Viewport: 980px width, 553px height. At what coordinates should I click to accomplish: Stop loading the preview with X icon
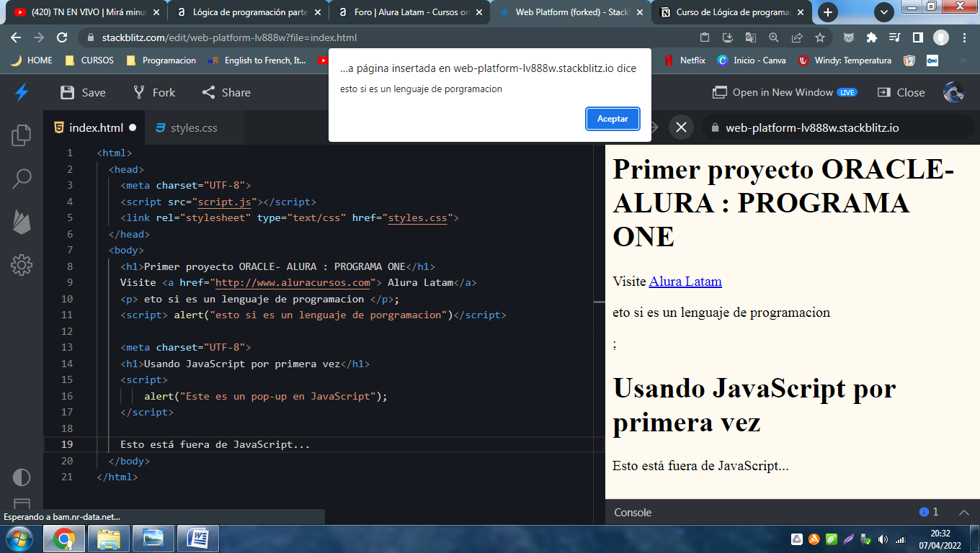[x=681, y=127]
